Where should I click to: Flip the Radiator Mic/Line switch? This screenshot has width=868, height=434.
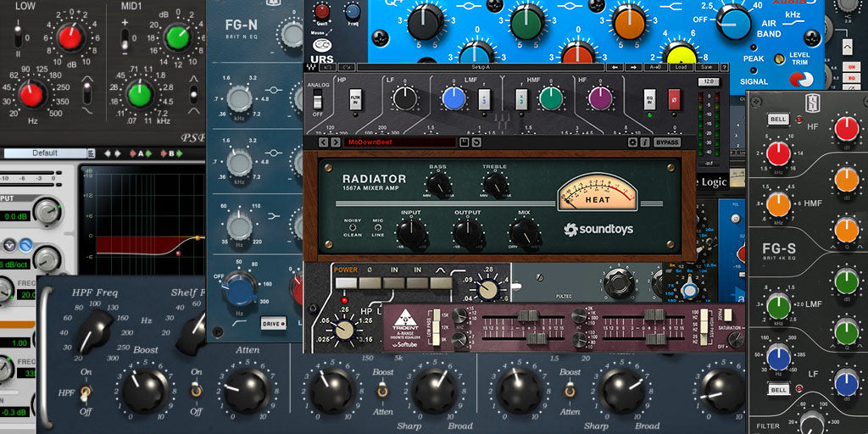(378, 227)
